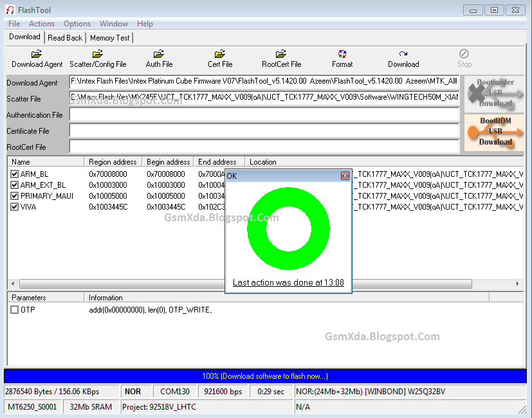
Task: Click the Certificate File input field
Action: click(x=264, y=131)
